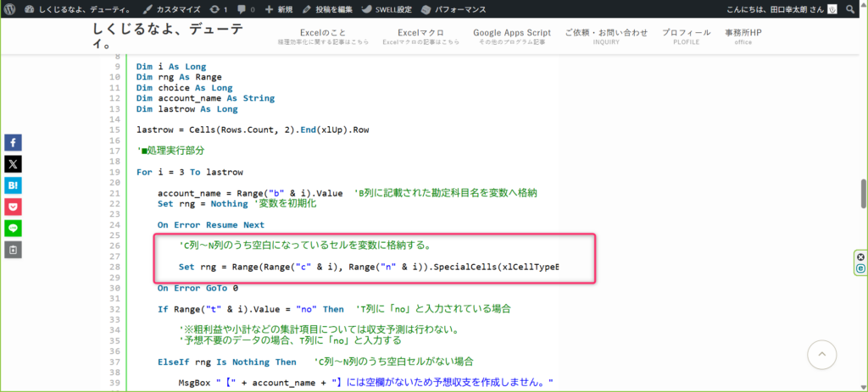Click the WordPress logo in admin bar

[9, 8]
